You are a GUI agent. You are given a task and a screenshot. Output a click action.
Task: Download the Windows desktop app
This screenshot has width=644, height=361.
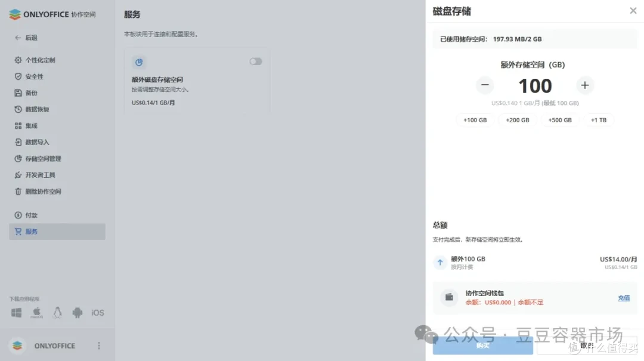pyautogui.click(x=17, y=313)
